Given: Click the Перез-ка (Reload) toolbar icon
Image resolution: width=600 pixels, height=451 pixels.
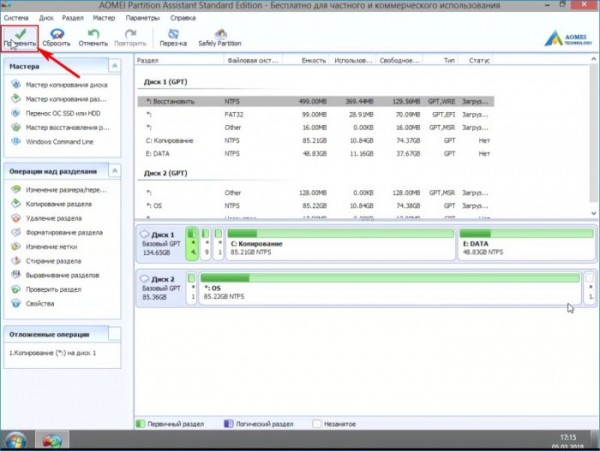Looking at the screenshot, I should [x=173, y=34].
